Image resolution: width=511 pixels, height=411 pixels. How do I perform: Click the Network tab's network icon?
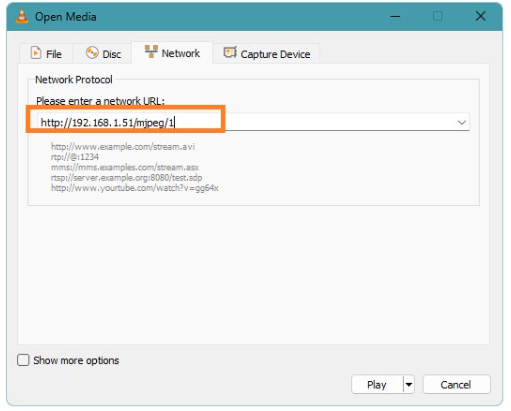coord(151,52)
